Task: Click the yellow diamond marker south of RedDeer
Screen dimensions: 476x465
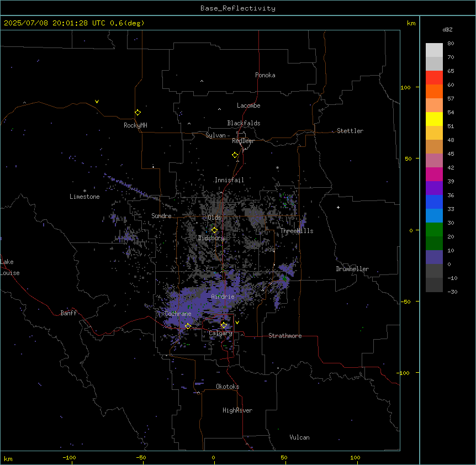Action: coord(235,155)
